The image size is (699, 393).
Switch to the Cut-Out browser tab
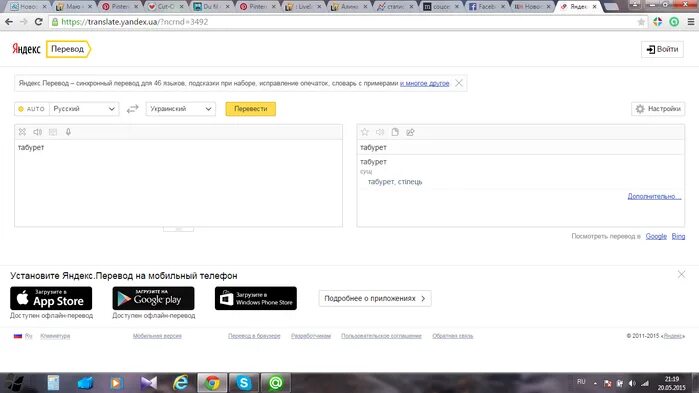tap(166, 7)
